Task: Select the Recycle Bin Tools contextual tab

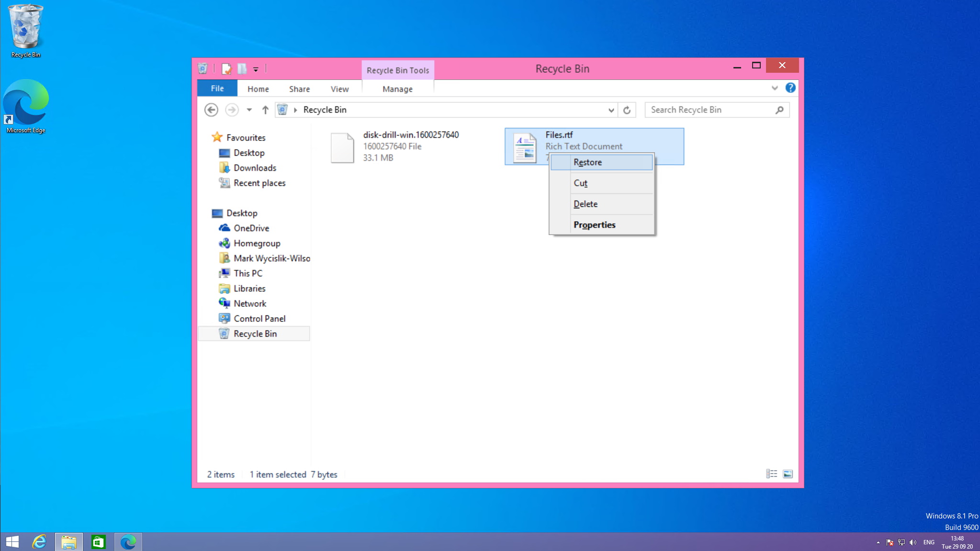Action: (398, 70)
